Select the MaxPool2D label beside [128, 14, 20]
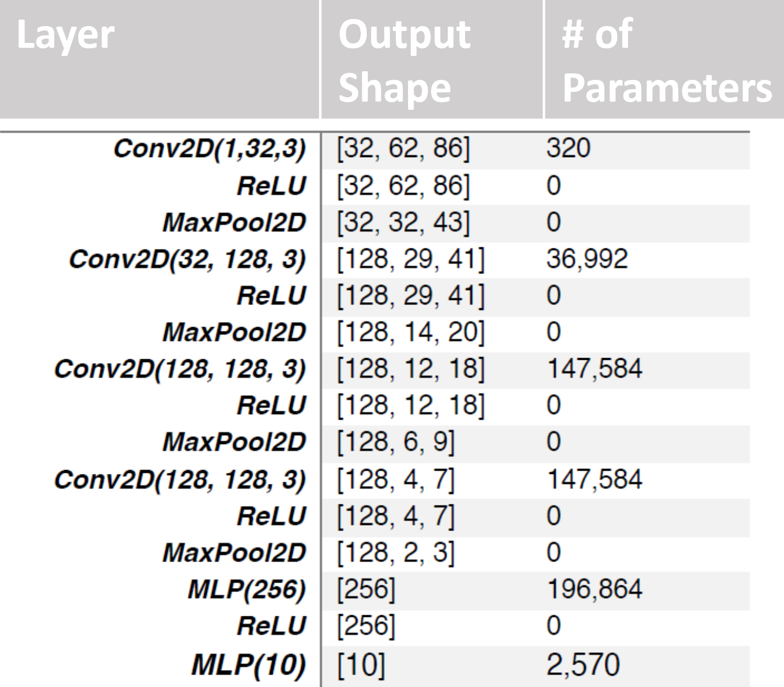This screenshot has height=687, width=784. click(x=234, y=333)
